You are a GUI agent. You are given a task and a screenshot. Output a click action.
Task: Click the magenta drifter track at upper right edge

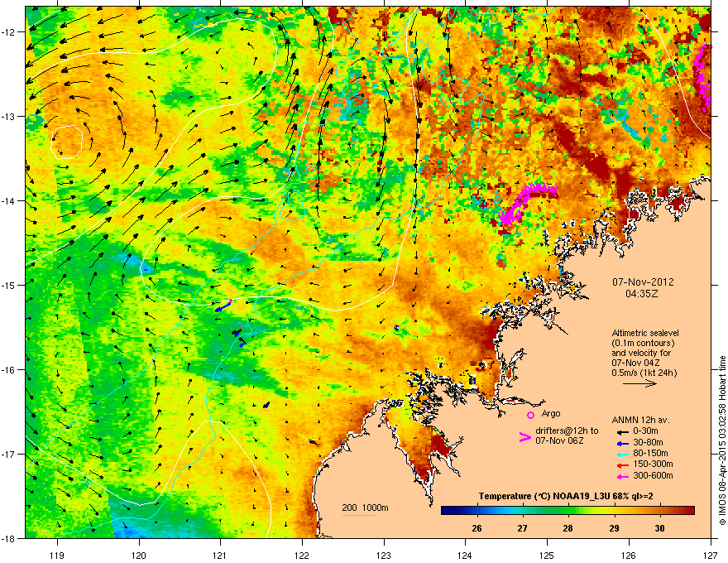tap(703, 77)
